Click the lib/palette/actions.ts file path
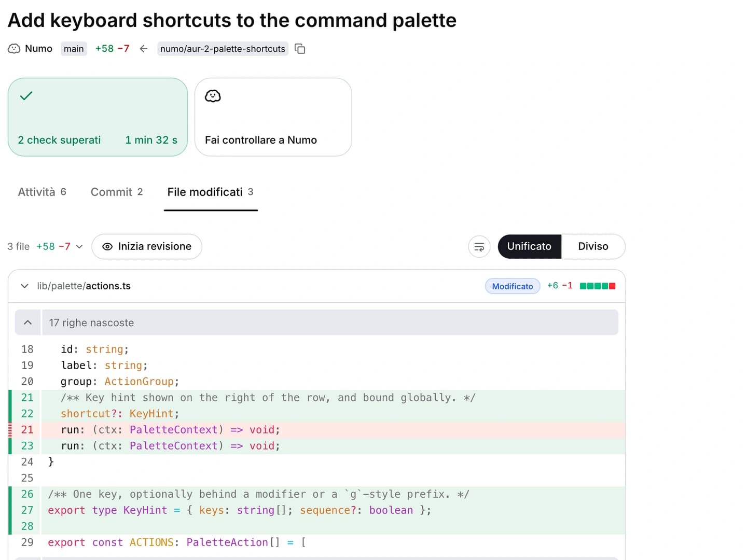 84,286
